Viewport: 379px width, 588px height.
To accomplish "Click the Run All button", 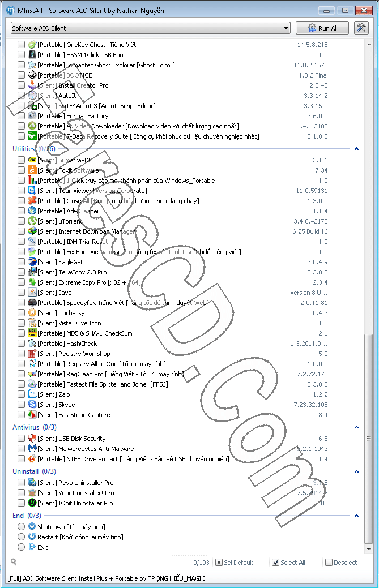I will [x=322, y=28].
